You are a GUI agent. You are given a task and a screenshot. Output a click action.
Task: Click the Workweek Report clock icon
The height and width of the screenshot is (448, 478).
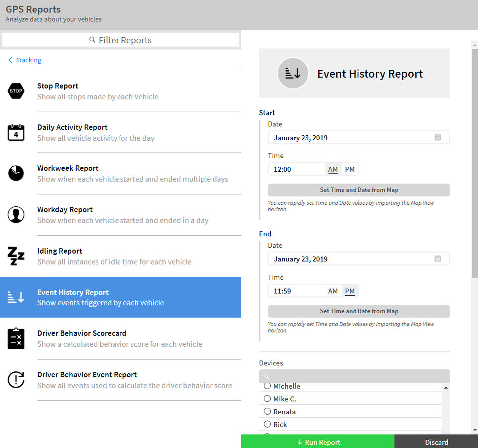coord(16,173)
